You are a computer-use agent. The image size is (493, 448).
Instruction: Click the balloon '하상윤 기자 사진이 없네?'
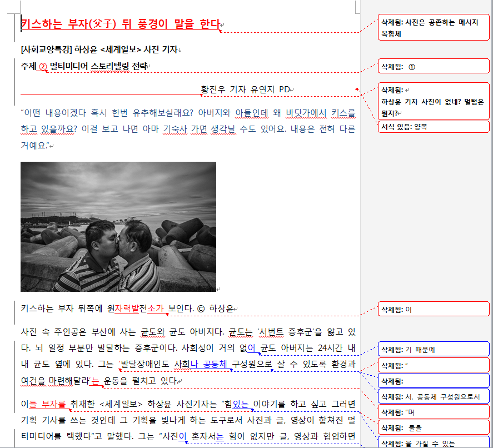point(434,102)
